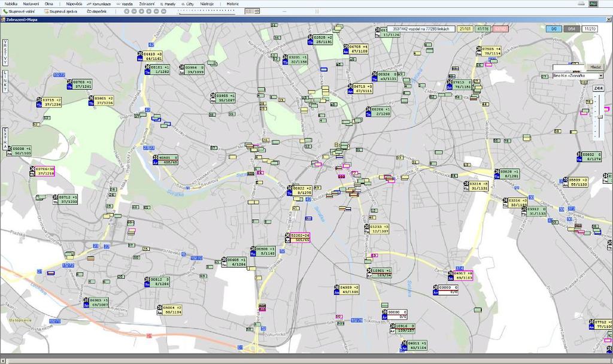
Task: Open the Nabídka menu
Action: (11, 4)
